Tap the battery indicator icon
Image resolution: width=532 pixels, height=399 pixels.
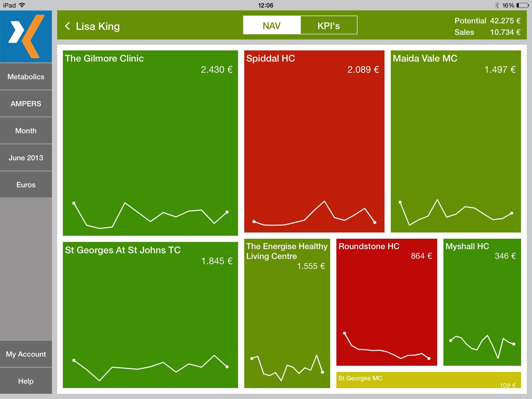pos(523,5)
